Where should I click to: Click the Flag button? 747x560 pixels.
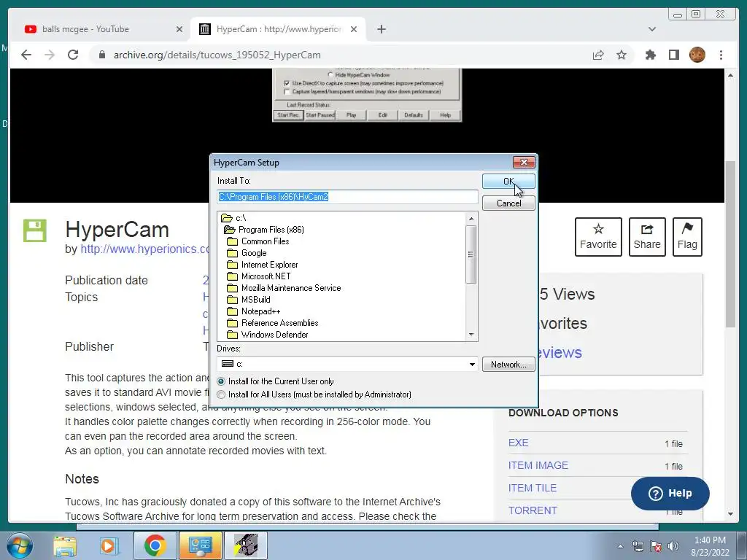[x=687, y=237]
